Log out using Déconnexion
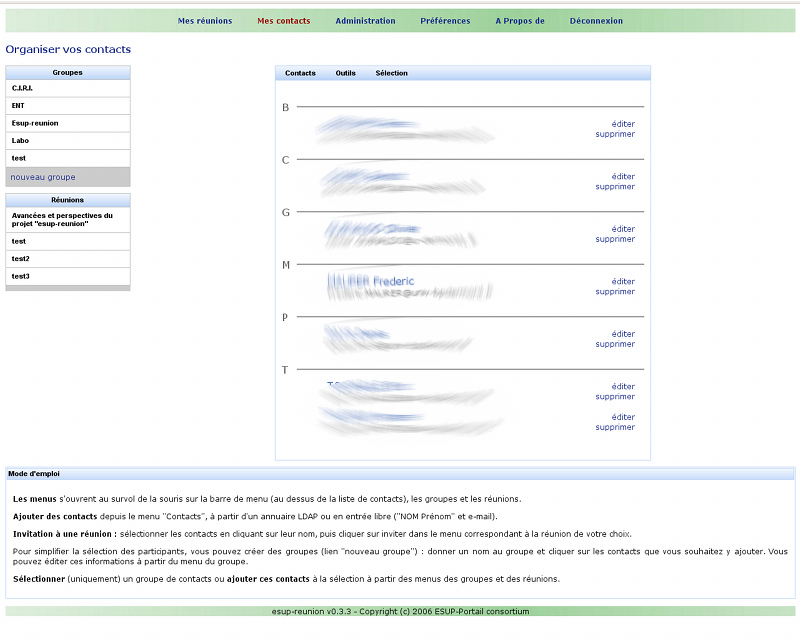 click(596, 21)
